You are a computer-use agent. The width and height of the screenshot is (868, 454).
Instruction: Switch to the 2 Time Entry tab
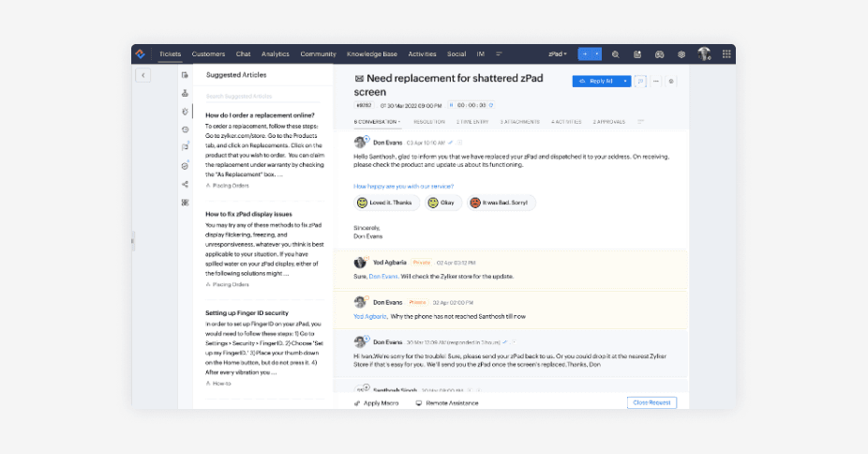coord(472,122)
